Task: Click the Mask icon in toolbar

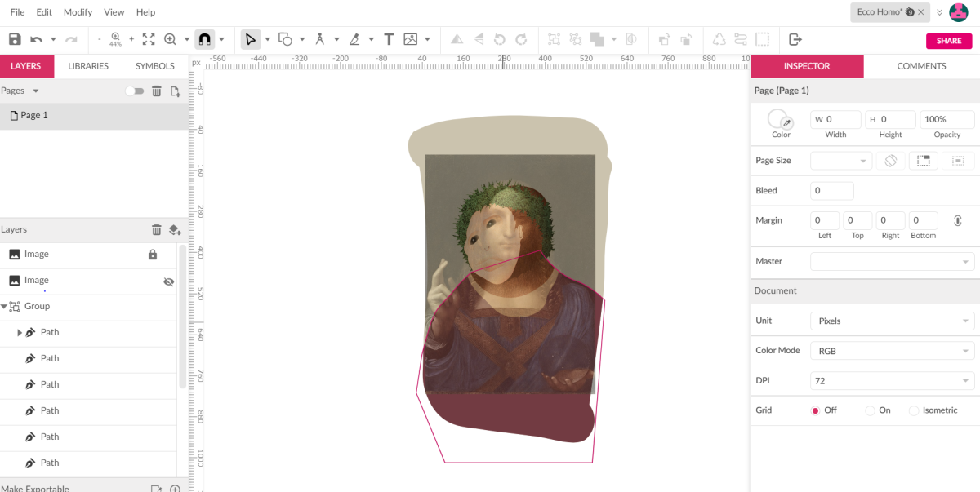Action: click(631, 39)
